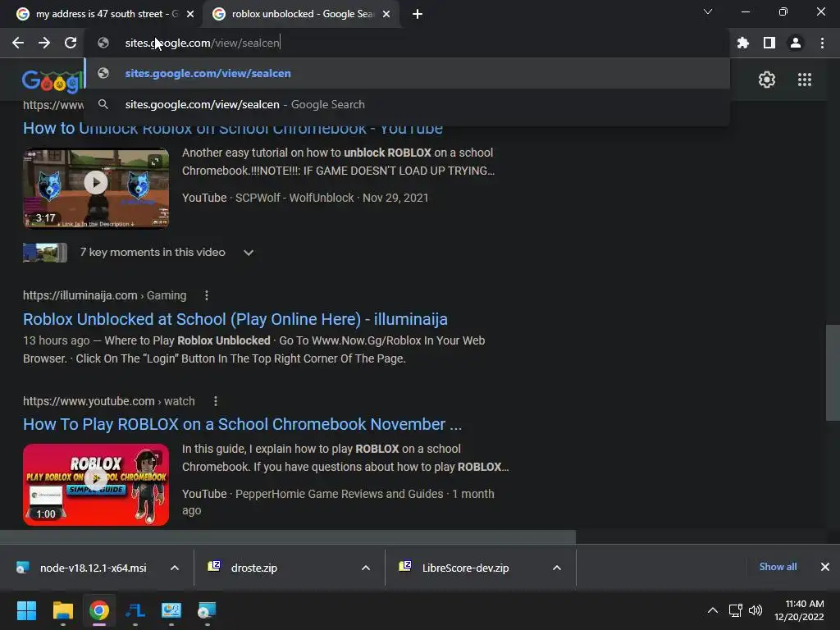
Task: Go back to the previous page
Action: pos(18,43)
